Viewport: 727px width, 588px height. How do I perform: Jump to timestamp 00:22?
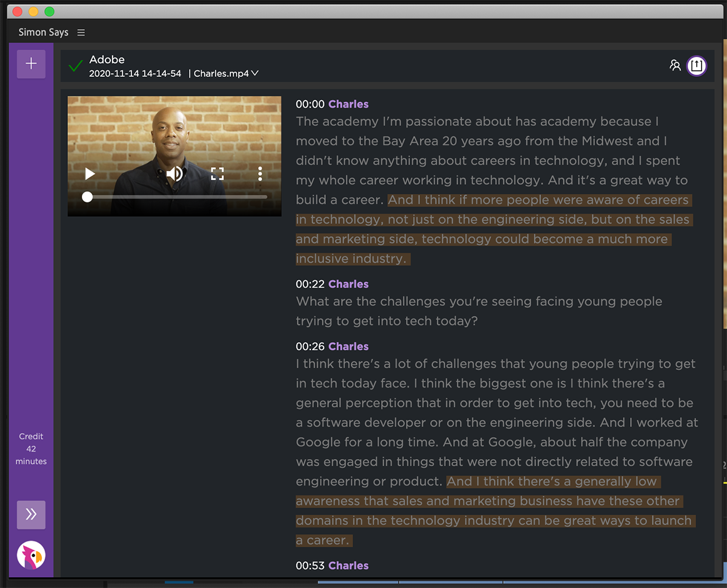(310, 284)
